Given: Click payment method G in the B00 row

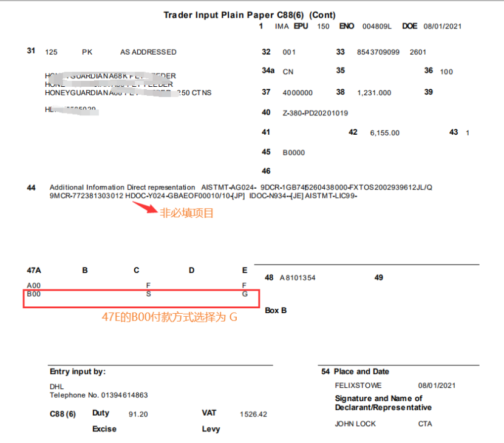Looking at the screenshot, I should coord(245,294).
